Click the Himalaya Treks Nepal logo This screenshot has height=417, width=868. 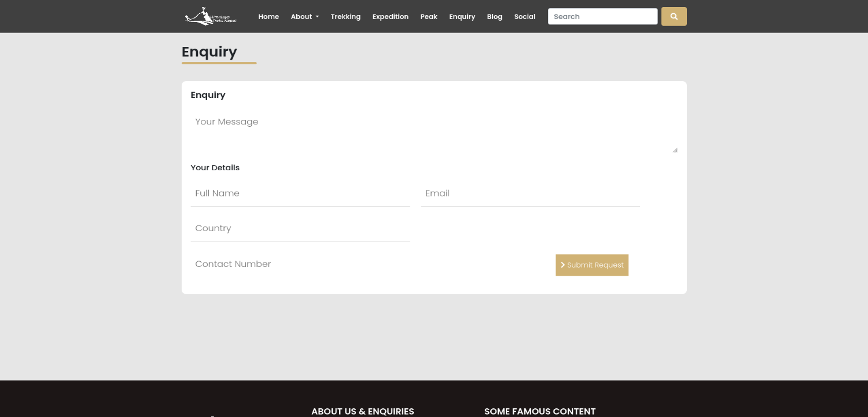(x=211, y=16)
